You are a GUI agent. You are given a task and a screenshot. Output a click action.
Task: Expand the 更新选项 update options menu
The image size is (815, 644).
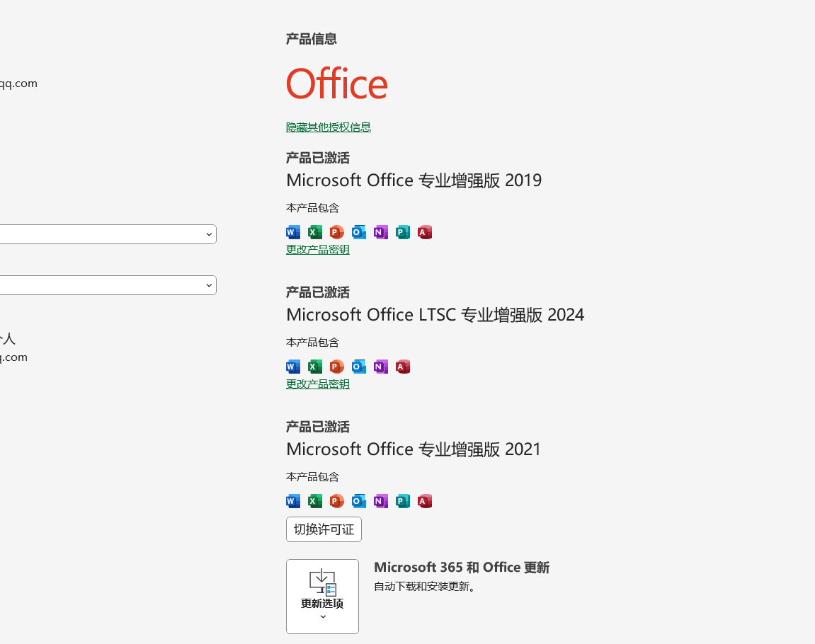click(x=322, y=597)
